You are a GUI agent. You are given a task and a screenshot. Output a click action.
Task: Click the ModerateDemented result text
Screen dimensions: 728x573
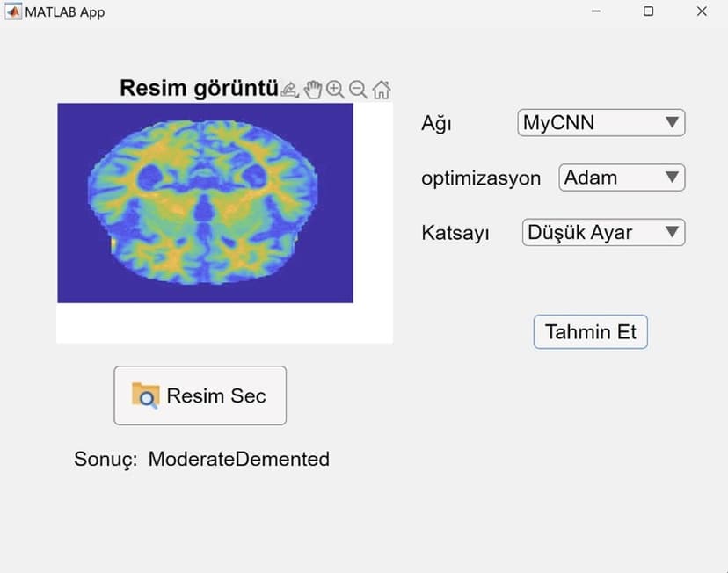point(238,459)
